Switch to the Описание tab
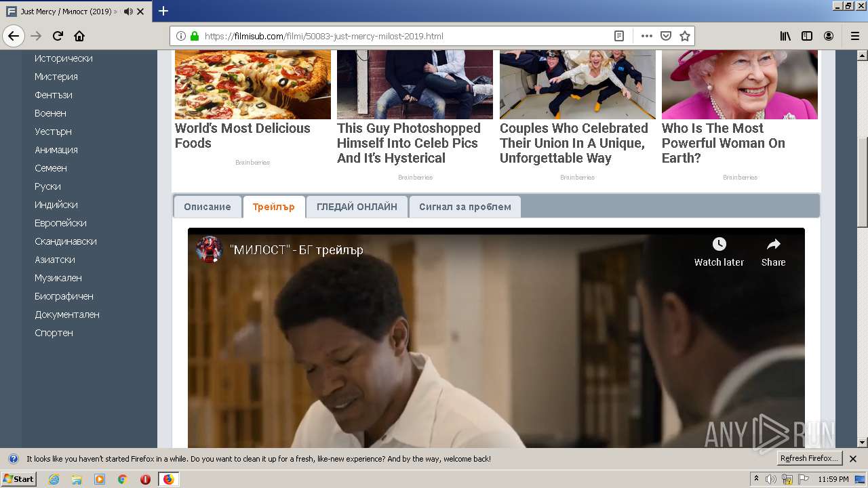The width and height of the screenshot is (868, 488). [x=208, y=207]
